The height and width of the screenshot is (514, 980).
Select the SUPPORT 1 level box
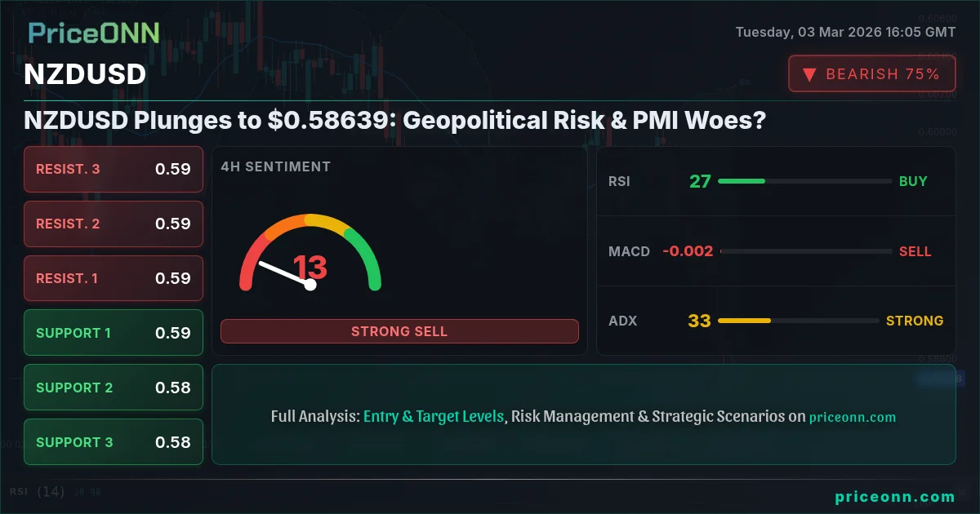[114, 333]
